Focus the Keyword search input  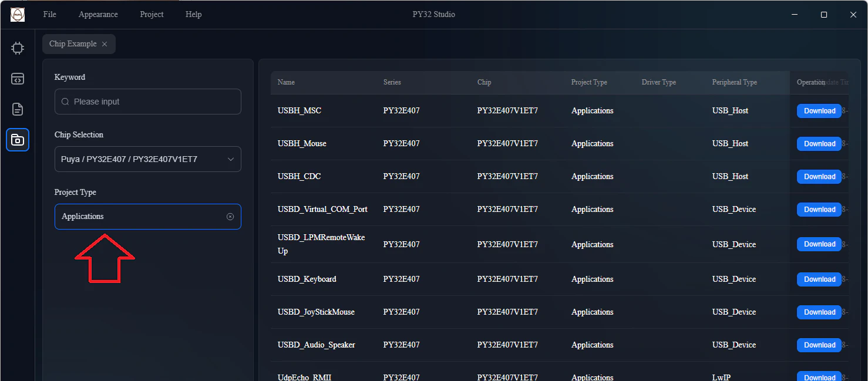coord(148,102)
